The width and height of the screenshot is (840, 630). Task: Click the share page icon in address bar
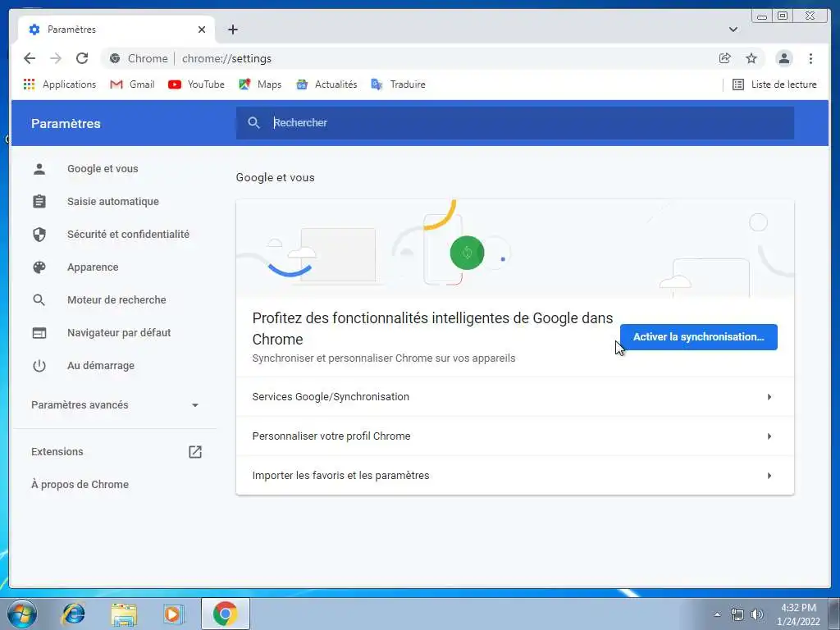click(725, 58)
